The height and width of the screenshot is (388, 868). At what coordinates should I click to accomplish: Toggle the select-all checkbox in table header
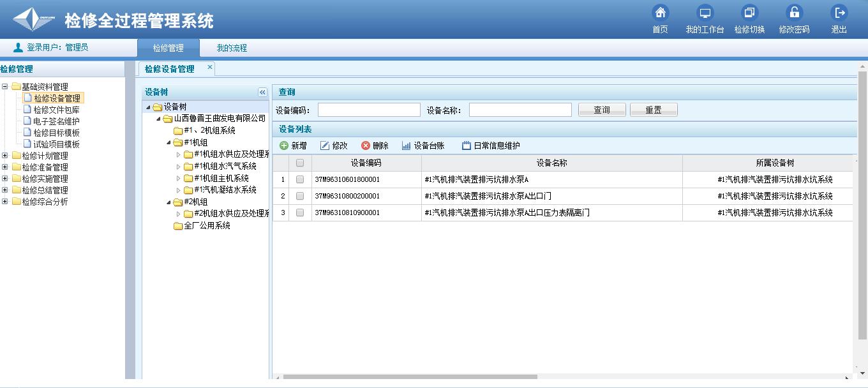pyautogui.click(x=300, y=163)
